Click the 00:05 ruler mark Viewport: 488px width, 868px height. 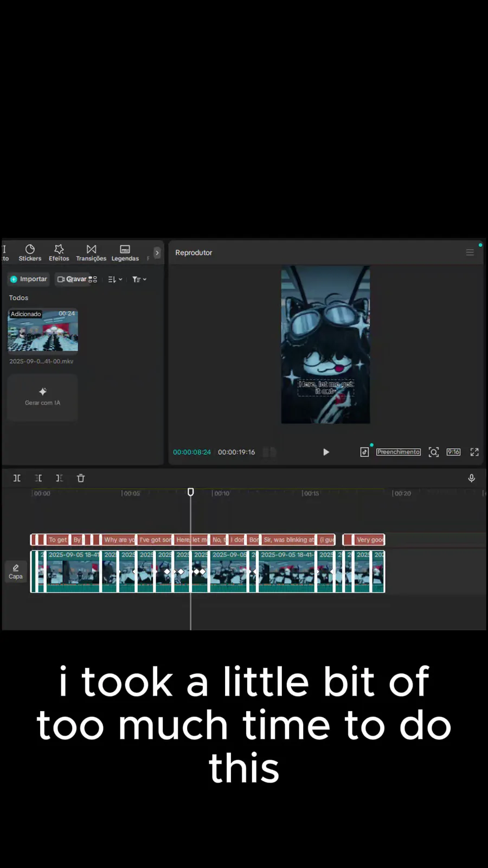pyautogui.click(x=131, y=493)
